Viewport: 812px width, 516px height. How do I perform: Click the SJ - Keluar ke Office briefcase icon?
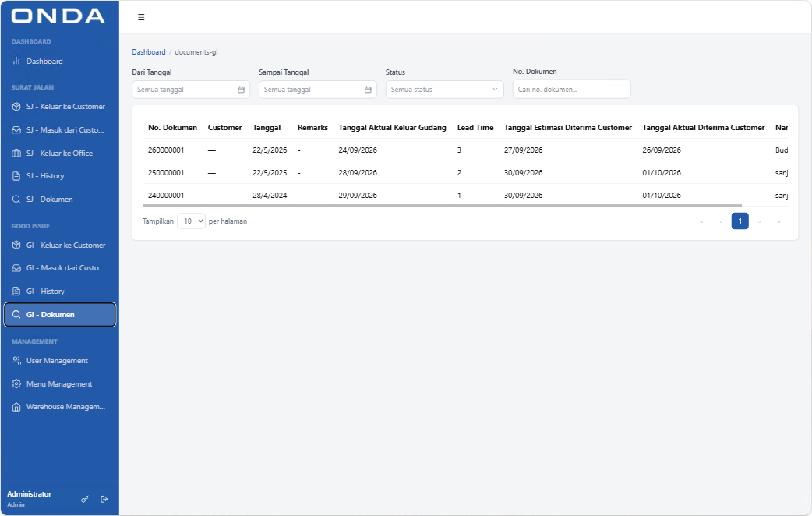click(16, 153)
